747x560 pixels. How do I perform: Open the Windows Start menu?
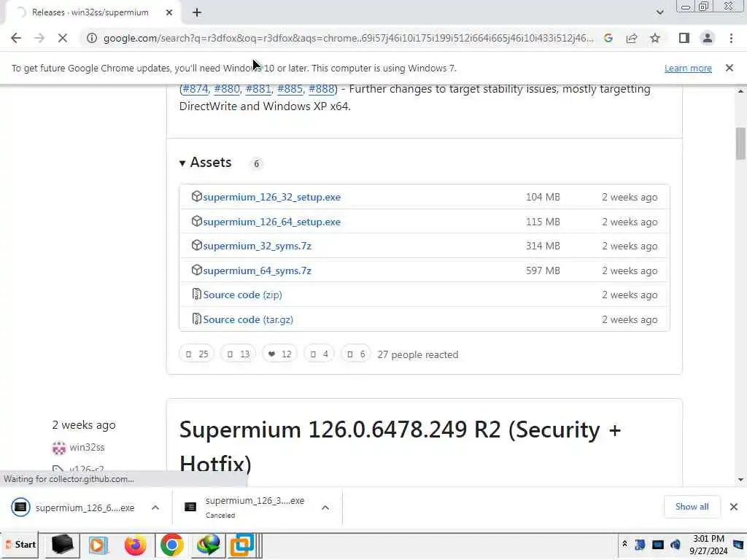pos(20,544)
